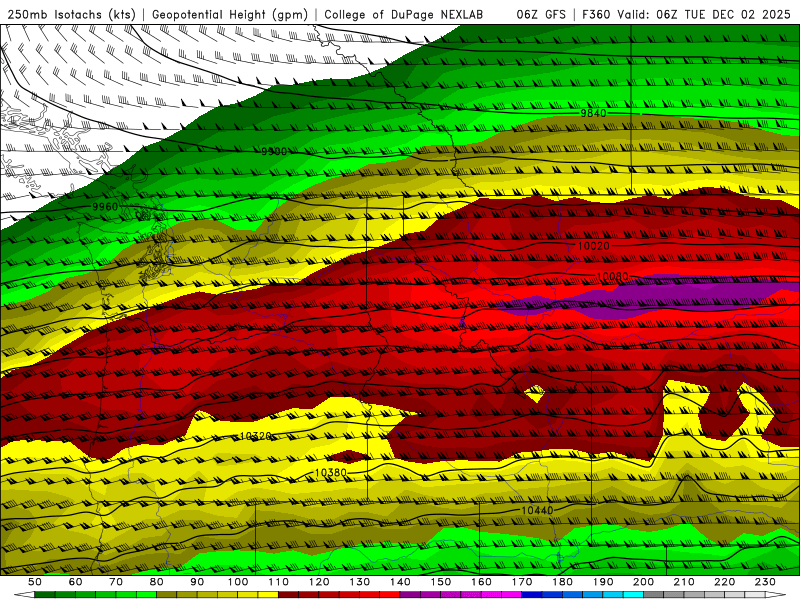This screenshot has width=800, height=600.
Task: Select the dark blue swatch starting at 170
Action: (x=532, y=594)
